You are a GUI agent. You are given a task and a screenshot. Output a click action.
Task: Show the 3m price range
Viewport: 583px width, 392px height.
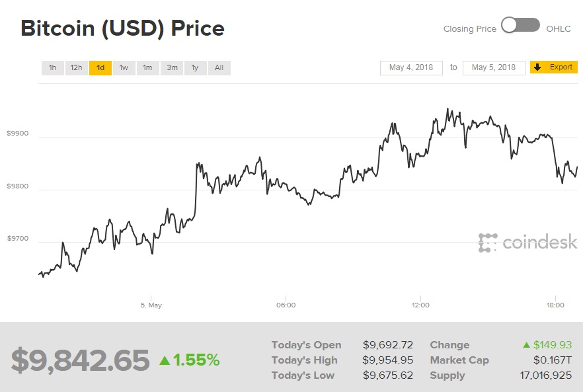coord(172,67)
